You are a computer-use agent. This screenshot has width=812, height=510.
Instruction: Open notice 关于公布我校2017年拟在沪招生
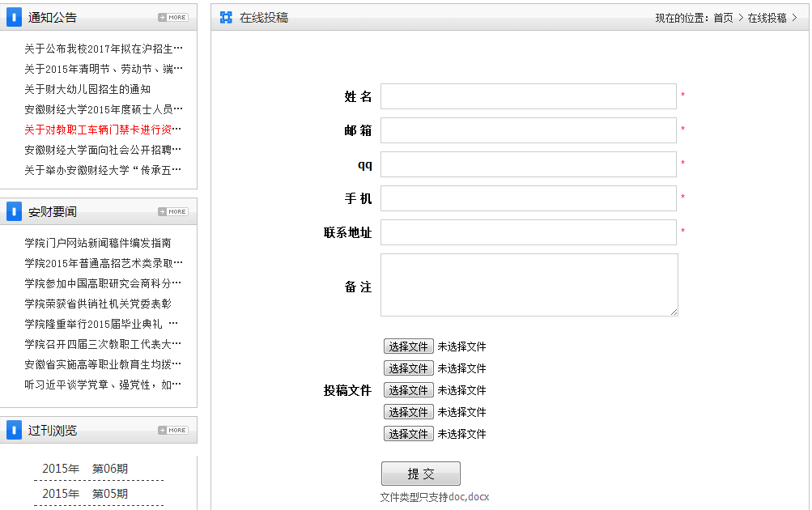click(x=104, y=49)
